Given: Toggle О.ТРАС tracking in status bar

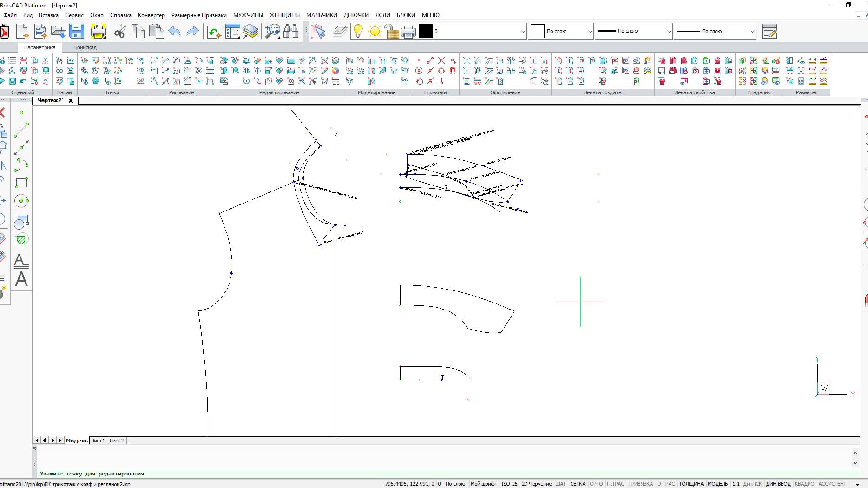Looking at the screenshot, I should pyautogui.click(x=665, y=484).
